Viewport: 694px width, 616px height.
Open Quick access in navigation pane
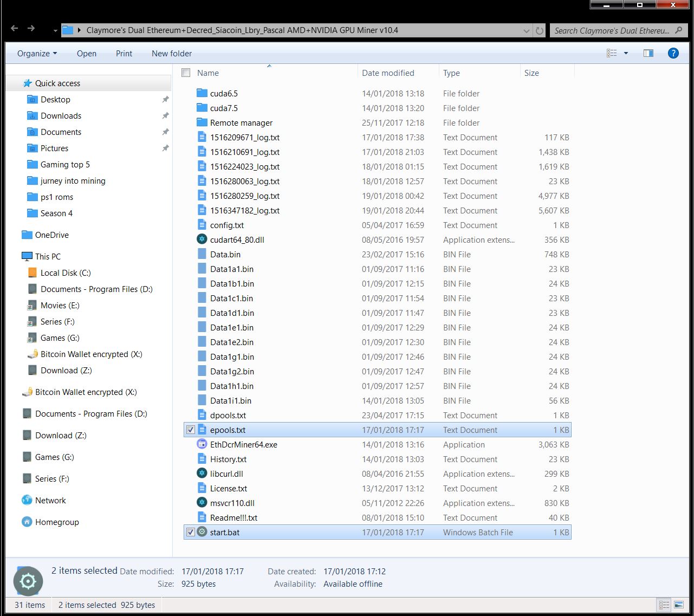point(57,83)
